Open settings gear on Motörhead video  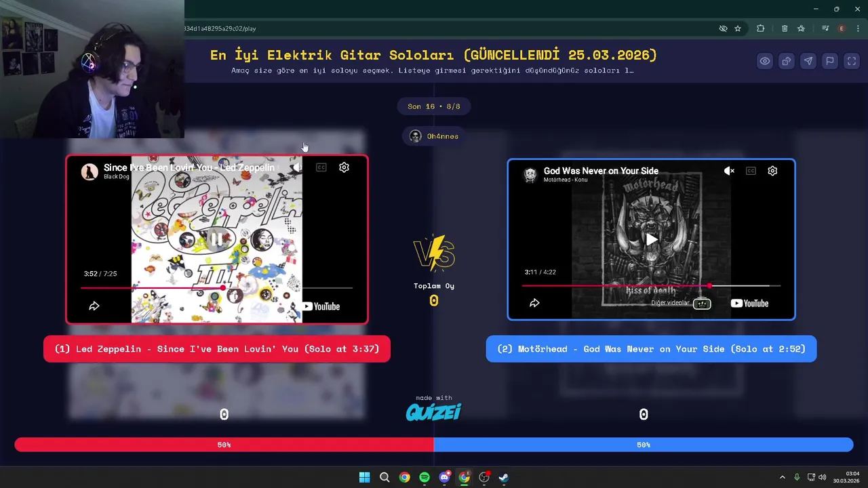tap(772, 171)
